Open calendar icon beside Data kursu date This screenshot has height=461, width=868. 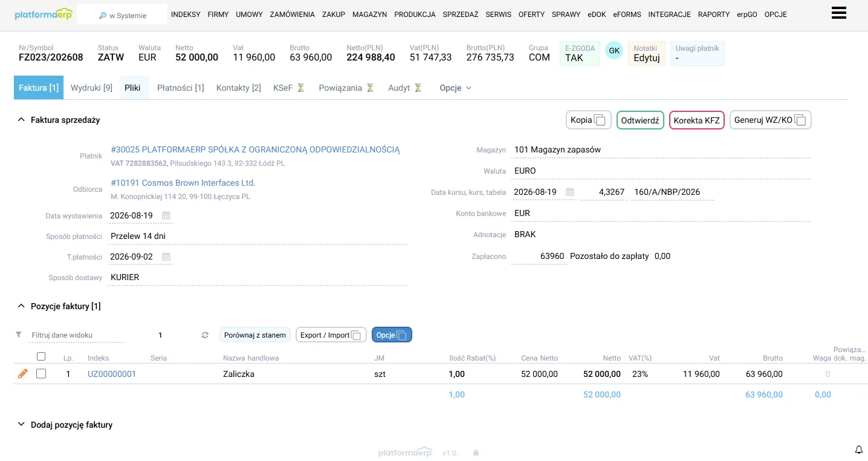coord(570,192)
